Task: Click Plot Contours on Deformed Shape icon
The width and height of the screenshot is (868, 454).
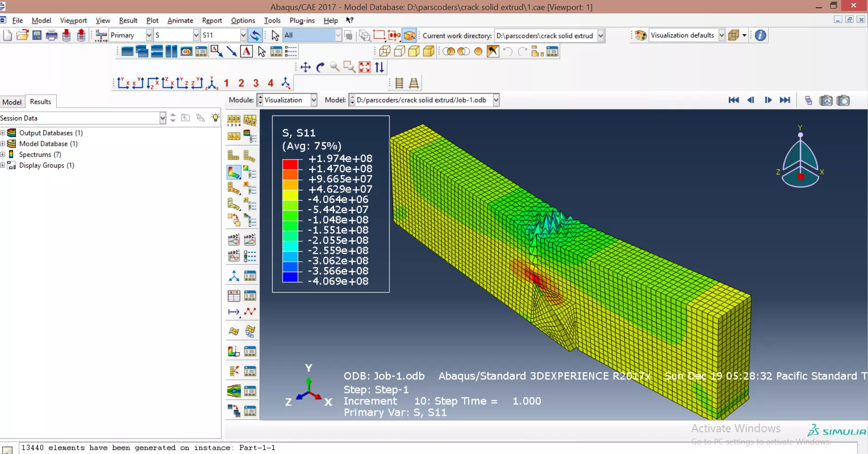Action: pyautogui.click(x=234, y=172)
